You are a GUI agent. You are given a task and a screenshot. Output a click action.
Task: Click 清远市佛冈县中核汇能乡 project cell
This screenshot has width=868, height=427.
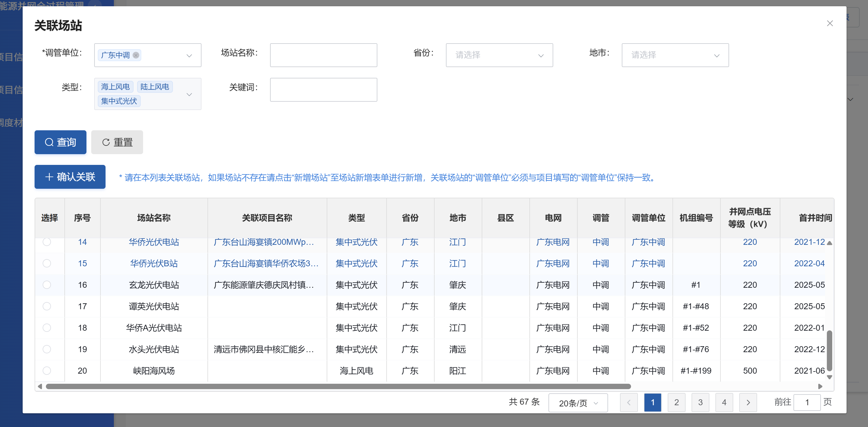tap(264, 349)
